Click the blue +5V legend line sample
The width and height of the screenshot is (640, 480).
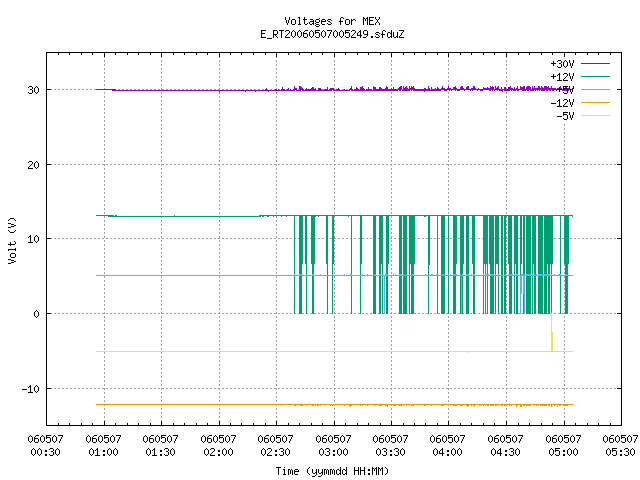595,90
